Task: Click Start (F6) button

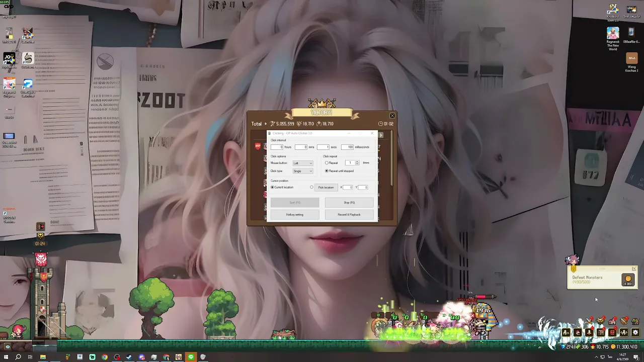Action: [295, 203]
